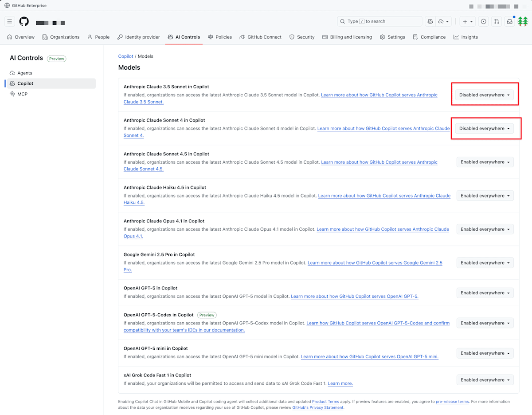The width and height of the screenshot is (532, 415).
Task: Click the Anthropic Claude Sonnet 4 in Copilot title
Action: pos(164,120)
